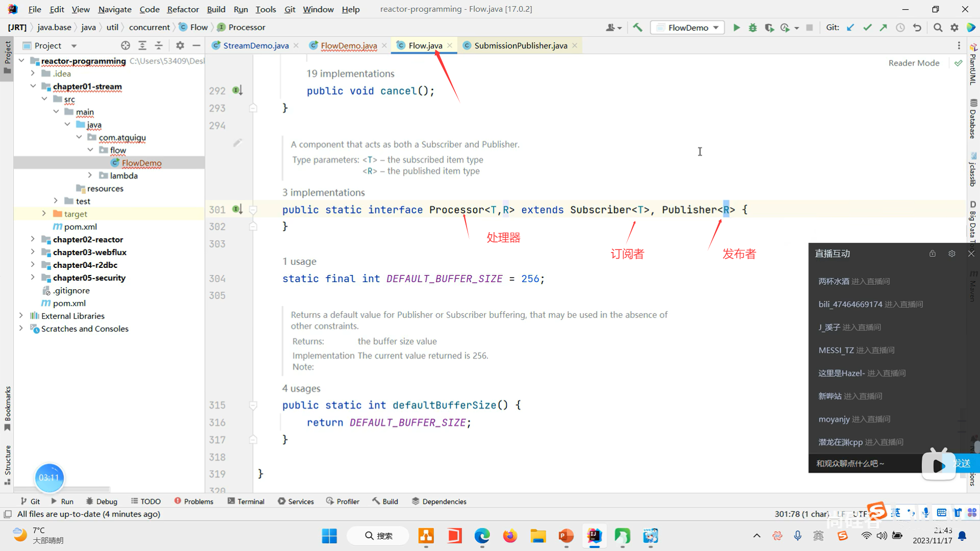The image size is (980, 551).
Task: Open the Problems tool window
Action: (x=194, y=502)
